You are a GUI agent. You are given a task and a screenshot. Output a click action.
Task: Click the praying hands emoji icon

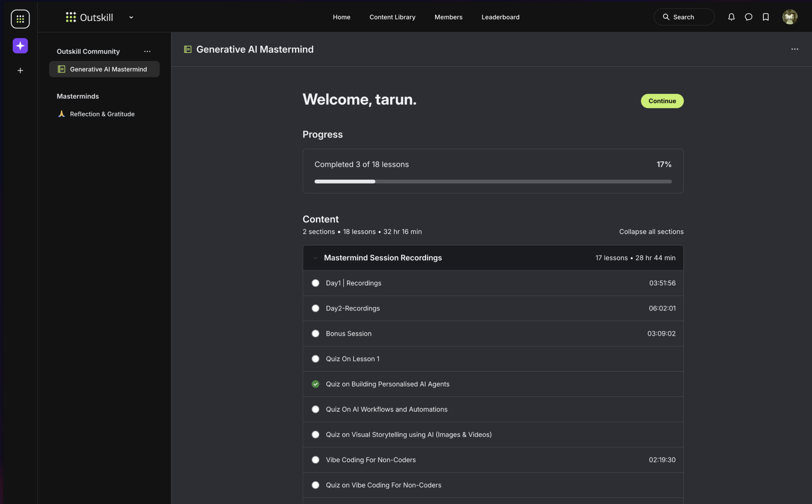coord(62,114)
